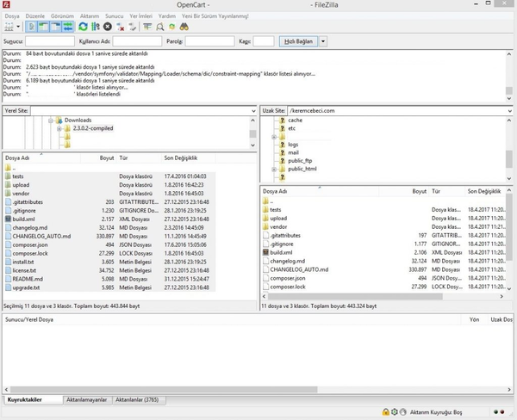Click local build.xml file icon
The image size is (517, 420).
point(9,219)
